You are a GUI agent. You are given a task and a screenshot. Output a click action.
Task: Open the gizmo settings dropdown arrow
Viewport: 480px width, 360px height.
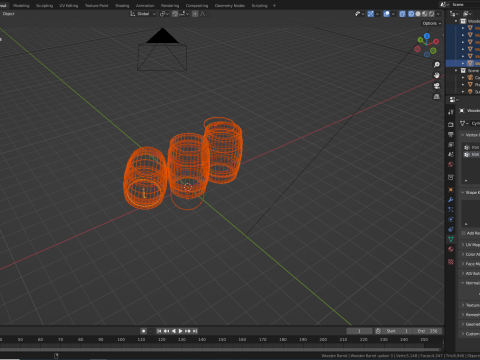[x=377, y=14]
